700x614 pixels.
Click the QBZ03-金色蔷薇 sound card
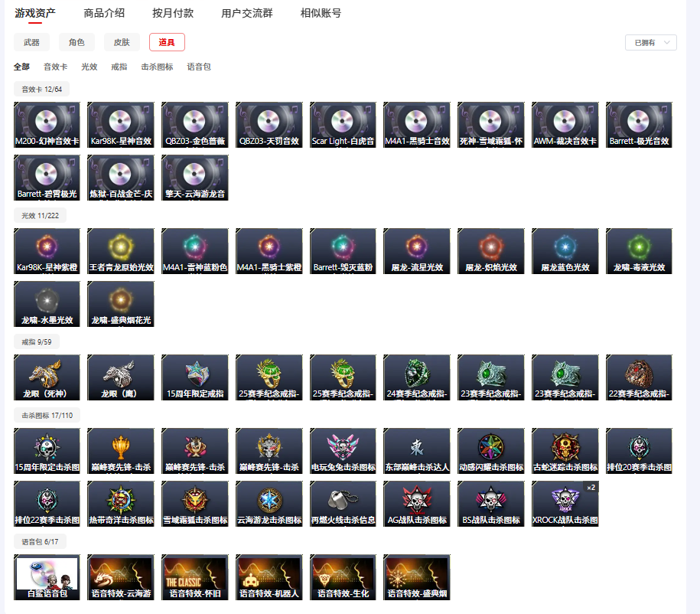pos(195,125)
